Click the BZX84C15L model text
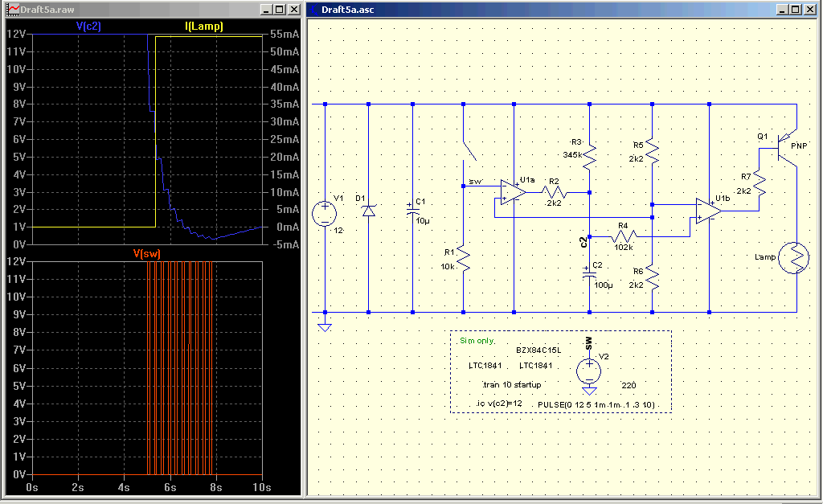The height and width of the screenshot is (504, 823). tap(538, 350)
